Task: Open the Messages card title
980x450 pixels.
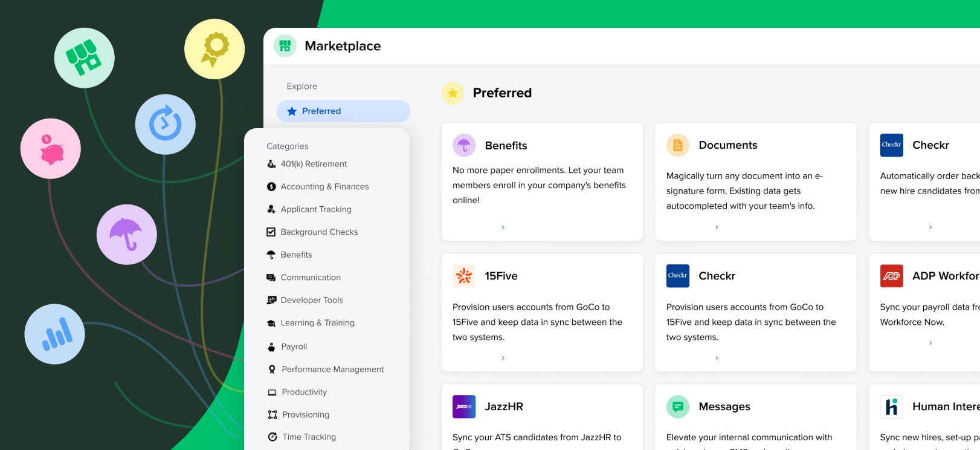Action: click(724, 406)
